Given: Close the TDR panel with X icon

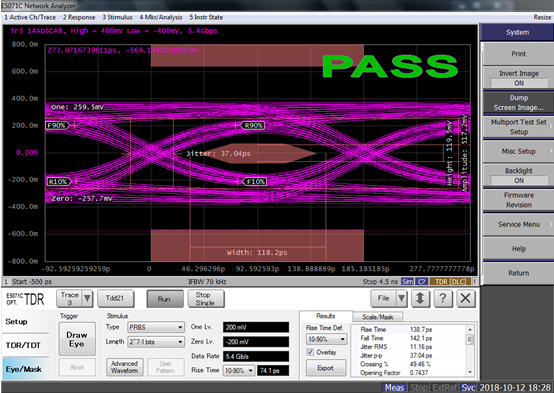Looking at the screenshot, I should (466, 299).
